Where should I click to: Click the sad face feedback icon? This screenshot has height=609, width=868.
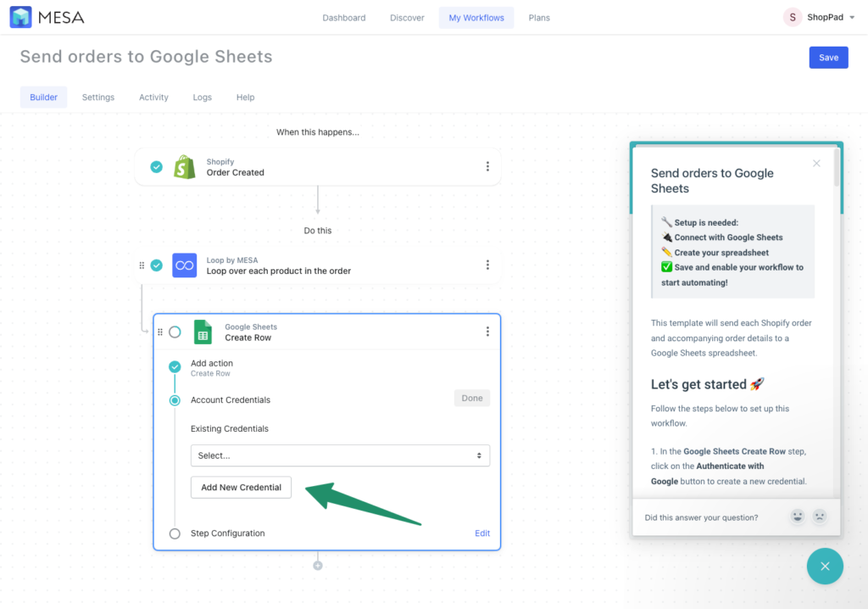point(820,517)
